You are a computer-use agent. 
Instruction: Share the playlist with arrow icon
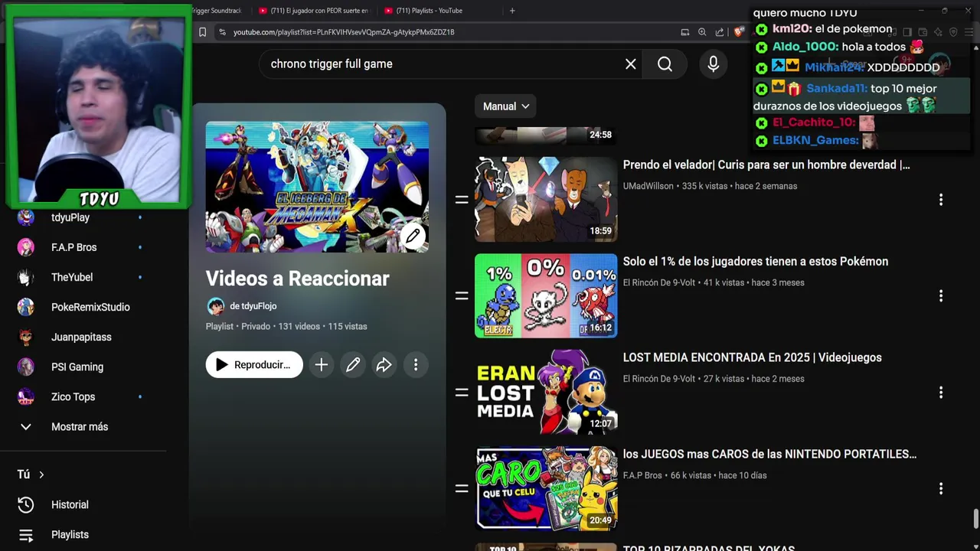(384, 365)
